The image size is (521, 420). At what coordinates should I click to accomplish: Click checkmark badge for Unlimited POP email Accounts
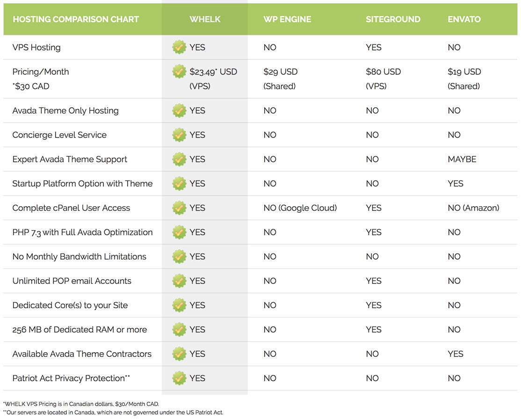click(x=179, y=281)
